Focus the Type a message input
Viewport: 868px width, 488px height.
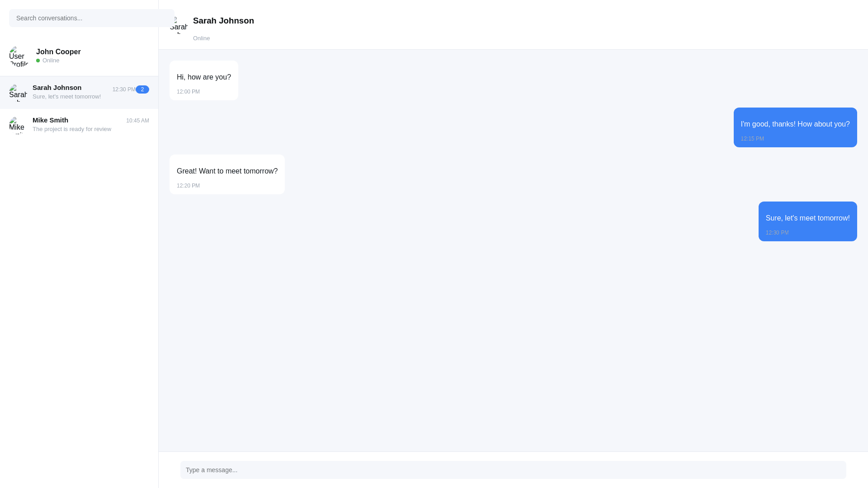513,470
